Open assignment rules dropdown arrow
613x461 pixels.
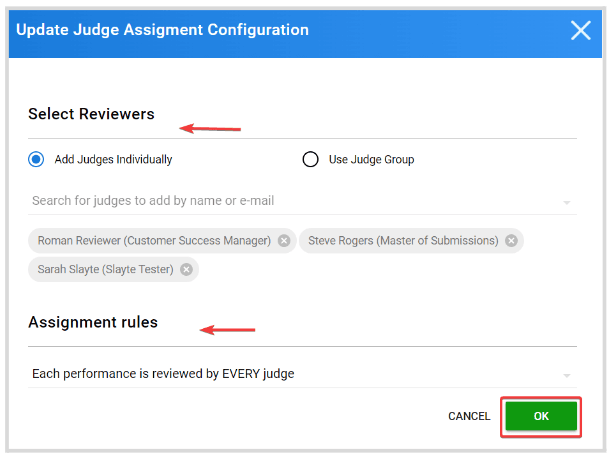566,375
